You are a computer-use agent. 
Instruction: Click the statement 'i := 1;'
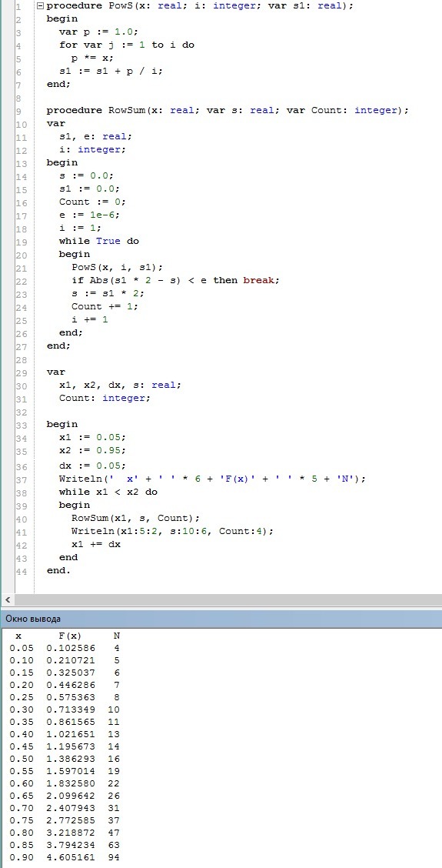(81, 228)
